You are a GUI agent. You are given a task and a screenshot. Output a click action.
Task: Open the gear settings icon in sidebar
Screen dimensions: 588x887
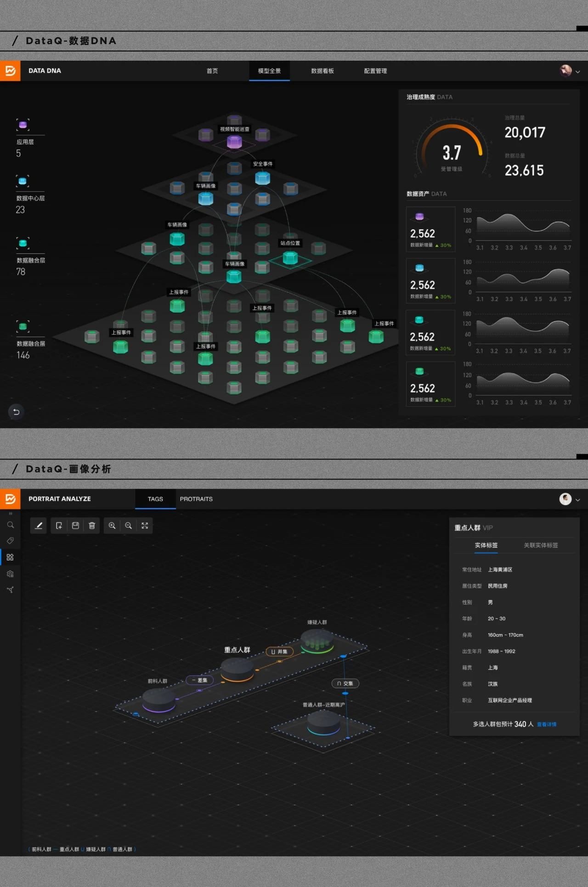pyautogui.click(x=10, y=574)
